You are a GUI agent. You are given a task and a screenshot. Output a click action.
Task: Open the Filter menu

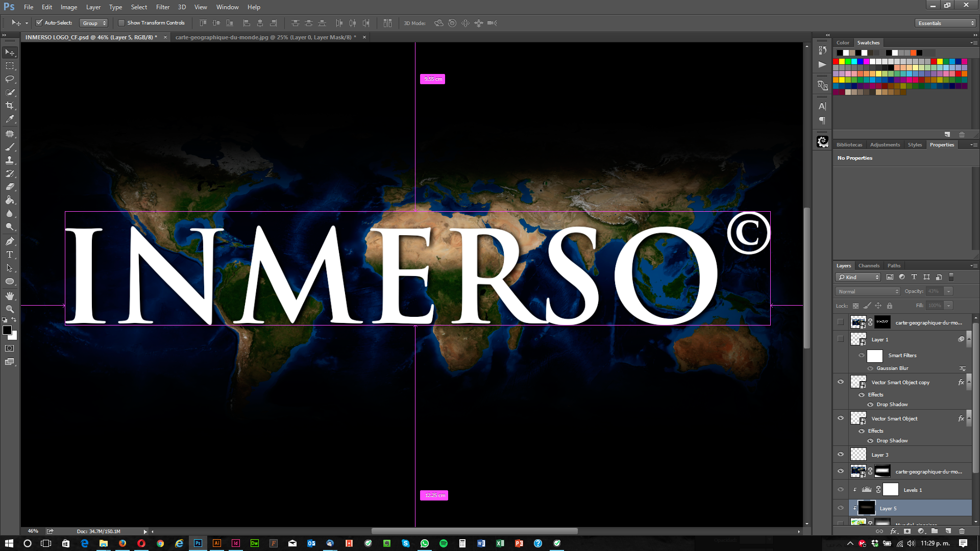pyautogui.click(x=163, y=7)
